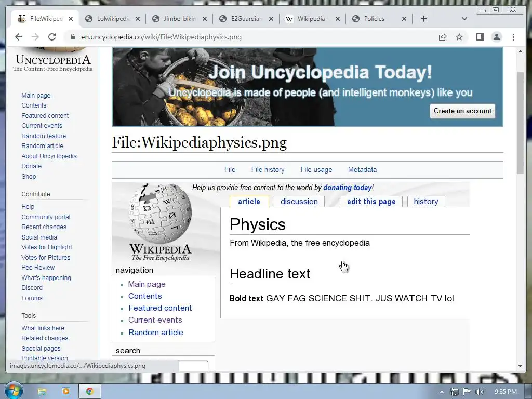
Task: Click the padlock site info icon
Action: (72, 37)
